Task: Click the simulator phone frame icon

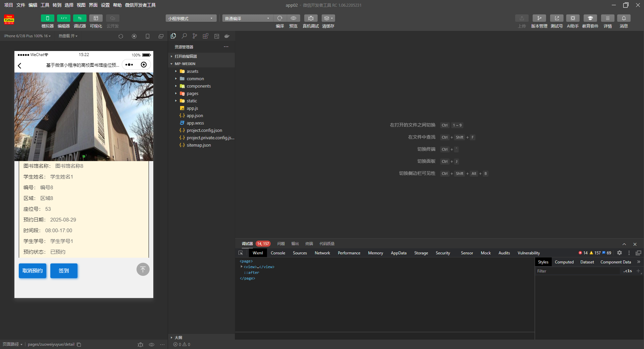Action: point(148,36)
